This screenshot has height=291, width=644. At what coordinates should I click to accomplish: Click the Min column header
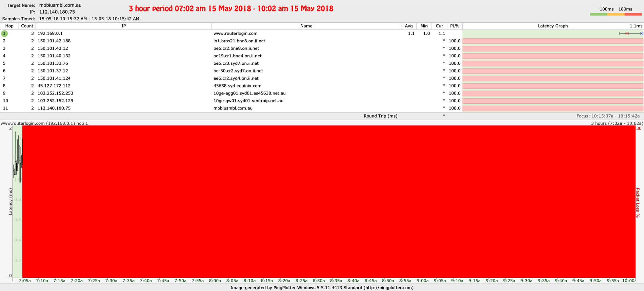(x=424, y=26)
